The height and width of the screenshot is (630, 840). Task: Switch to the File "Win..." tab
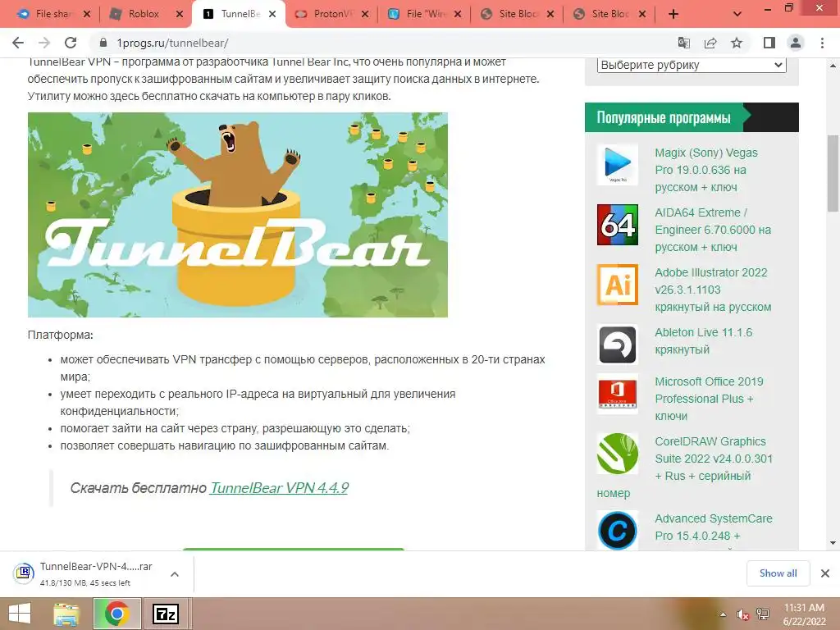click(424, 15)
